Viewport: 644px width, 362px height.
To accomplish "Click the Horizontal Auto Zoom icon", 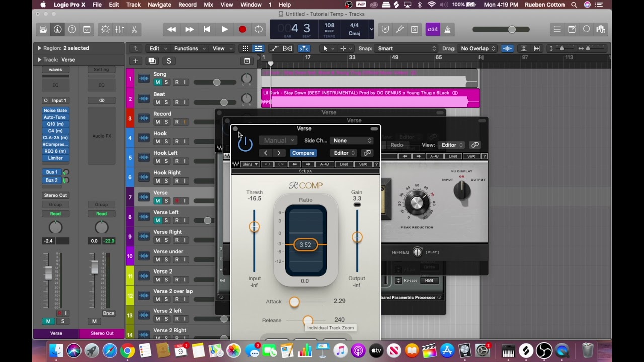I will click(537, 48).
